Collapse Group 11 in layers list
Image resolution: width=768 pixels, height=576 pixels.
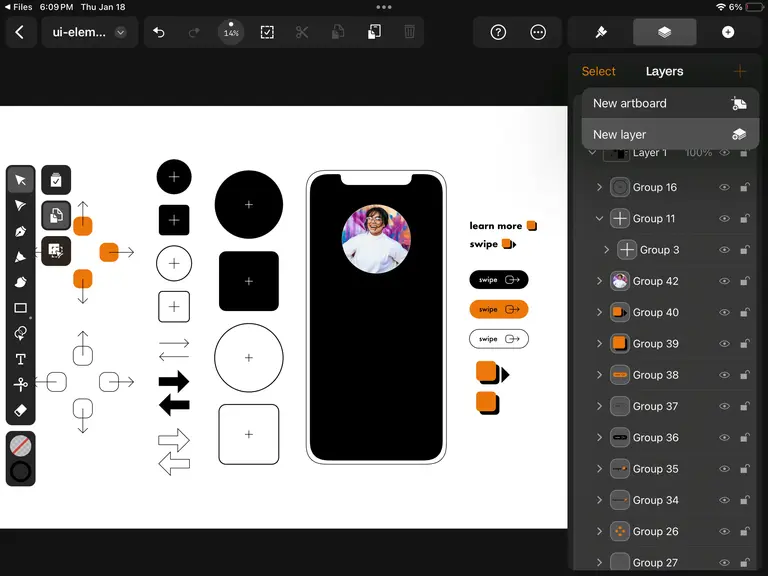pos(599,218)
